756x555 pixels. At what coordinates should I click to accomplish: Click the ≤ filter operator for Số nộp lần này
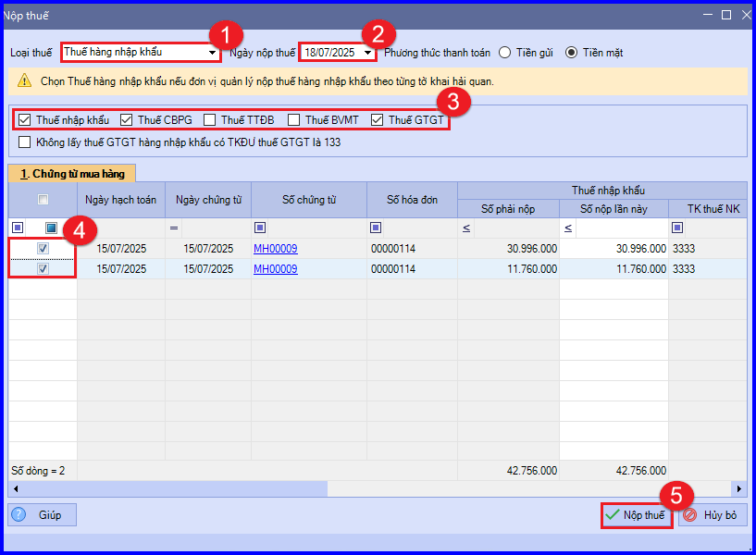[568, 228]
